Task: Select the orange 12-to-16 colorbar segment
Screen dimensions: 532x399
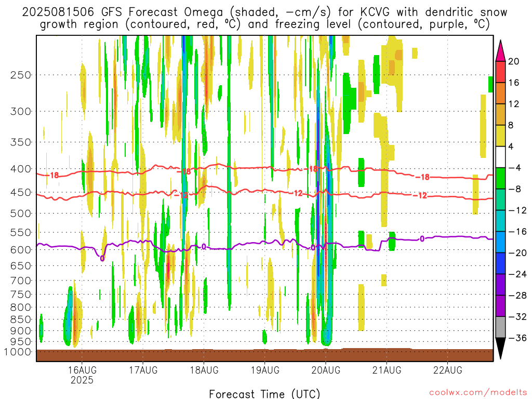Action: 500,94
